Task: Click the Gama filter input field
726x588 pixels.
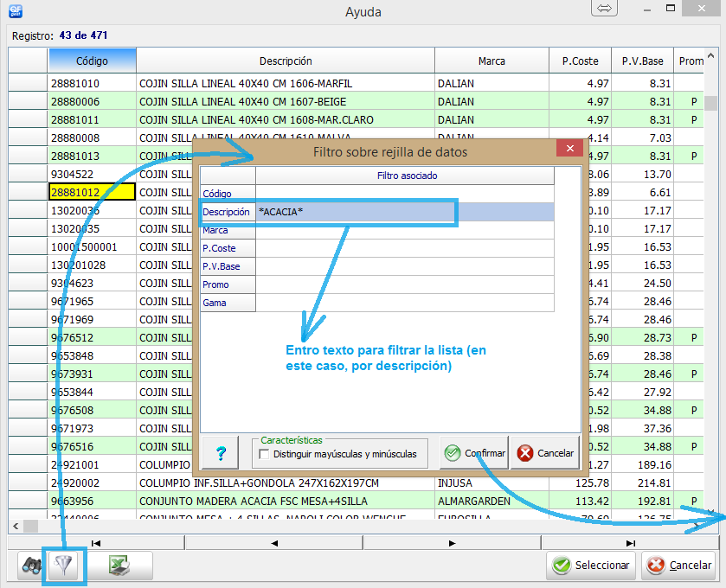Action: coord(405,303)
